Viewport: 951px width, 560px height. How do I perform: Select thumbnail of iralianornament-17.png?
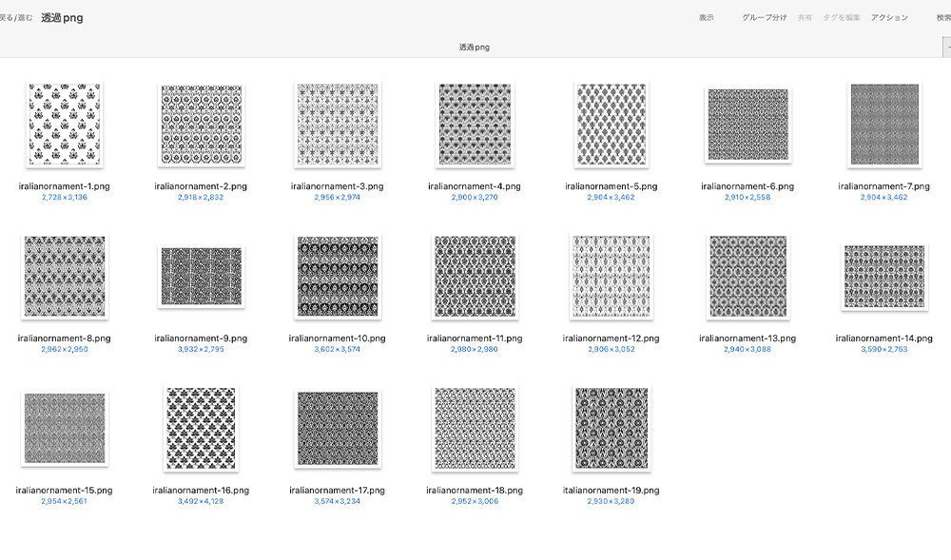pos(338,429)
